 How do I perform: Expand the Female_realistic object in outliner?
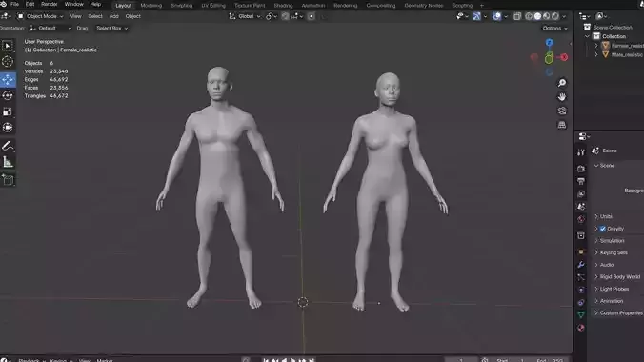[596, 45]
